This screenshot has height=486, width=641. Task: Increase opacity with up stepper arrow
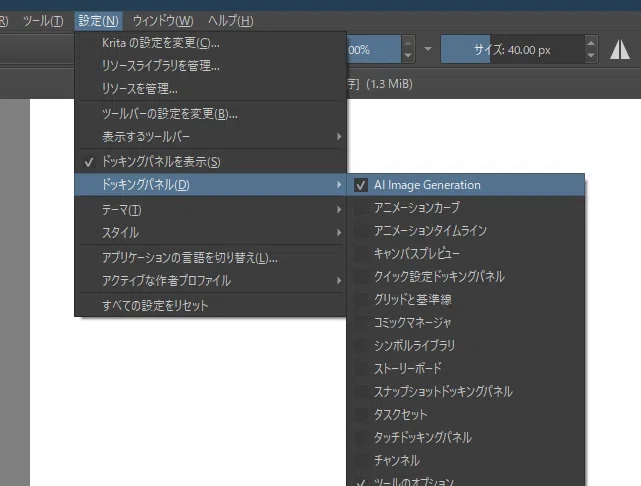coord(408,43)
